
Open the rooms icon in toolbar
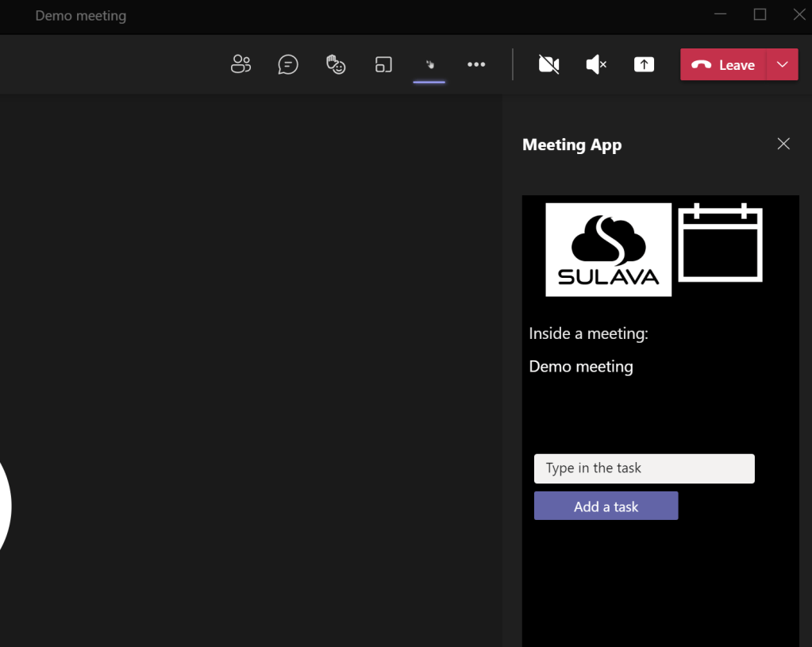click(x=383, y=65)
